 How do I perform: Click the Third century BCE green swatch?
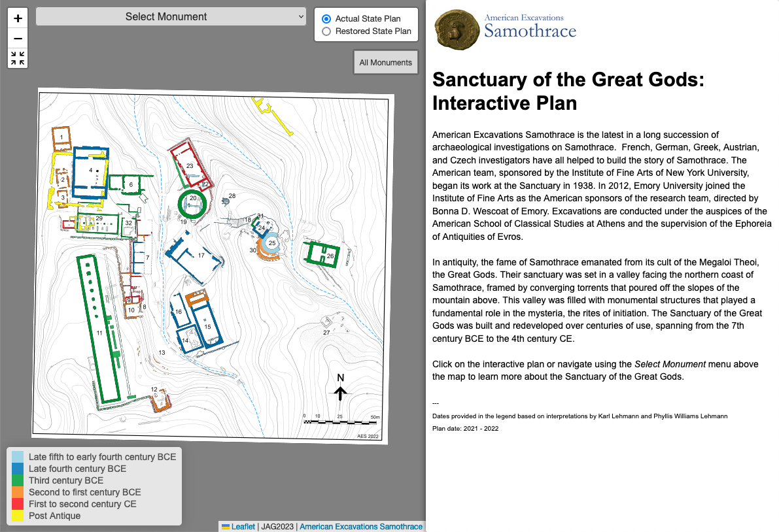tap(18, 480)
